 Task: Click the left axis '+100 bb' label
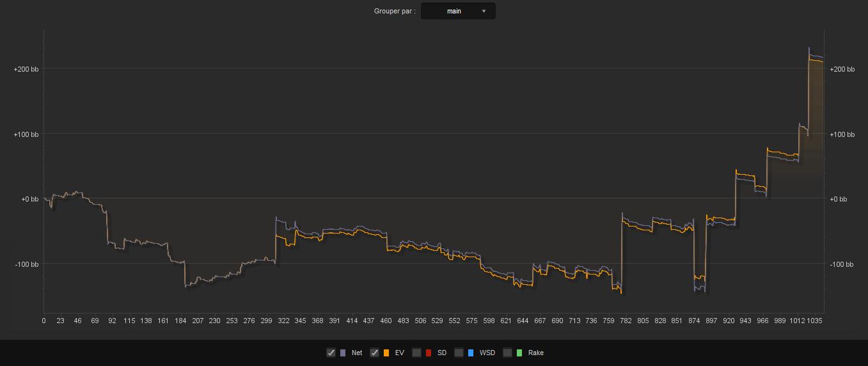(26, 134)
